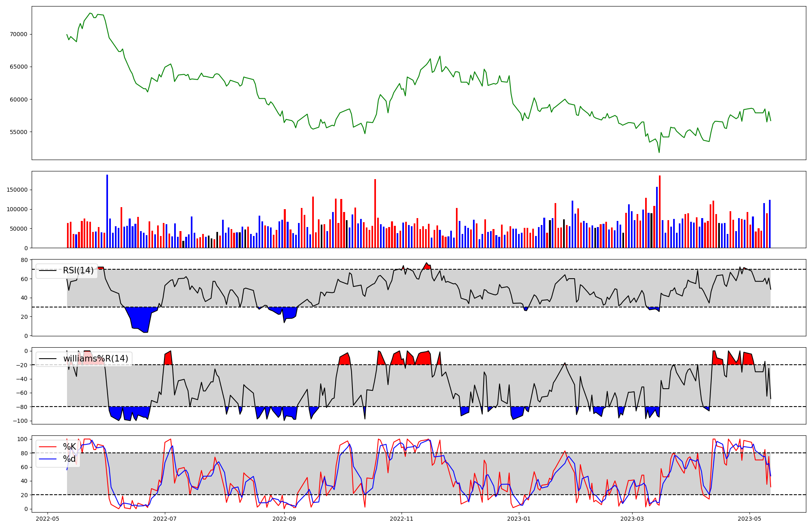The image size is (812, 528).
Task: Click the -100 tick on williams%R axis
Action: tap(20, 421)
